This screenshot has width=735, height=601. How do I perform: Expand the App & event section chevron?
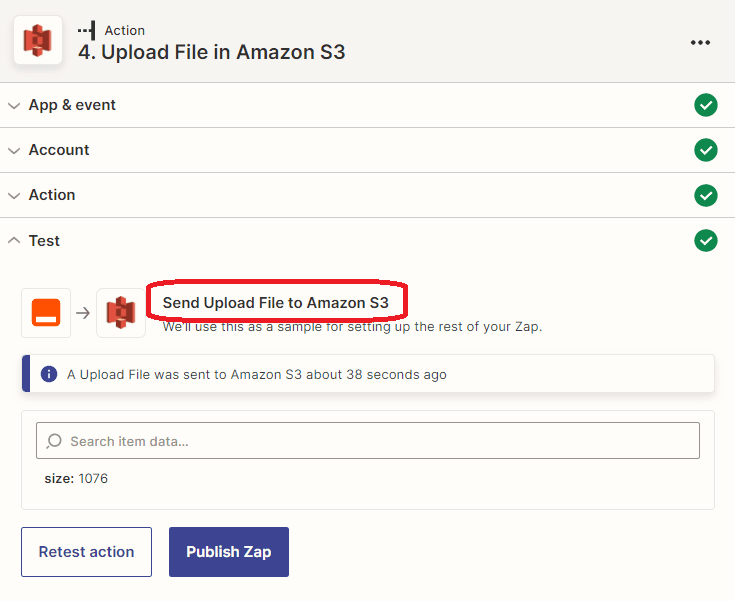14,105
